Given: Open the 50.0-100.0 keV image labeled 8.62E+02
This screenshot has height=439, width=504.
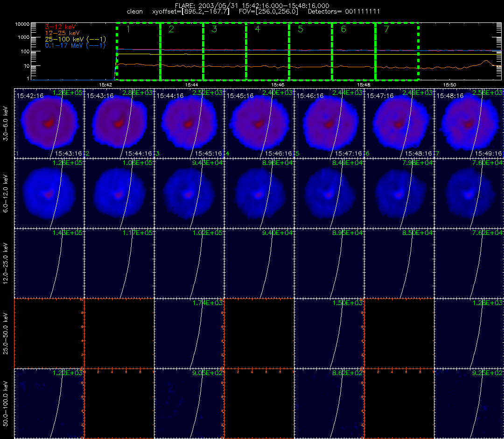Looking at the screenshot, I should click(329, 404).
